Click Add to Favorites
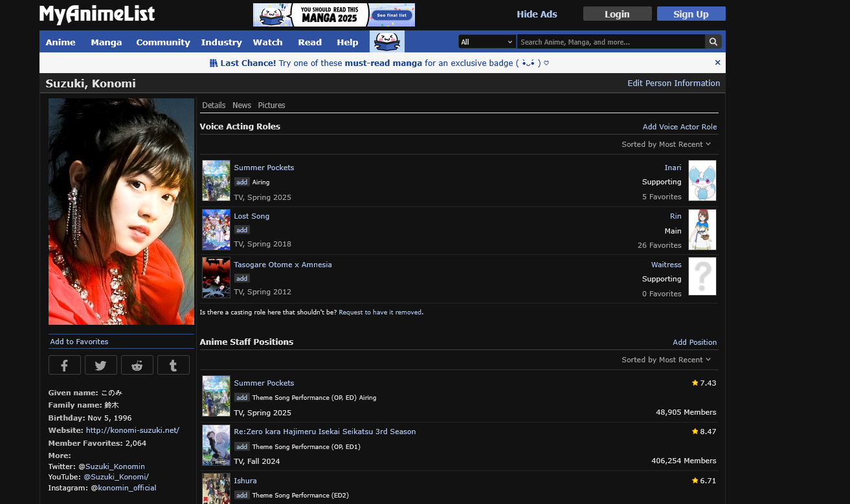 [x=79, y=342]
